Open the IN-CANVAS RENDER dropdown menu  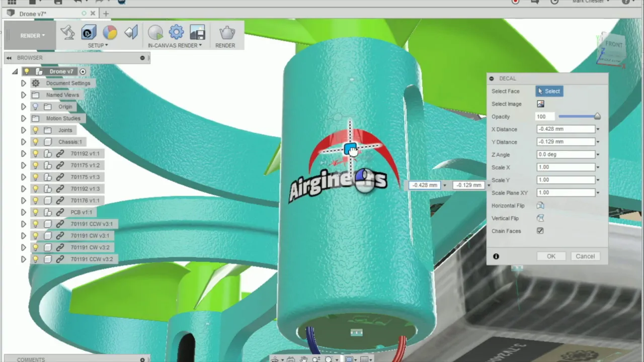click(175, 45)
